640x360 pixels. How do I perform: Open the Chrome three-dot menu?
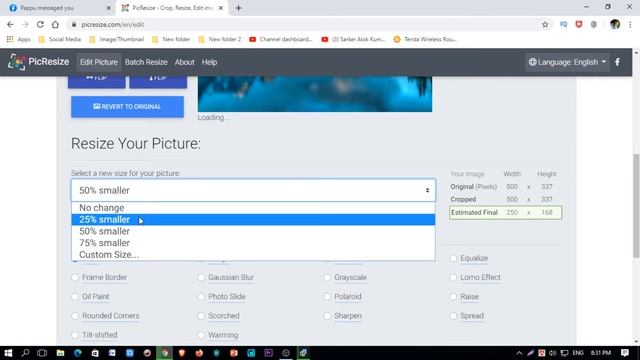630,24
